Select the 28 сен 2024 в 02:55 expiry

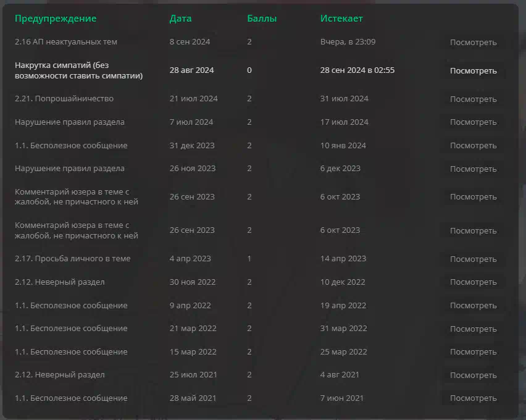357,70
